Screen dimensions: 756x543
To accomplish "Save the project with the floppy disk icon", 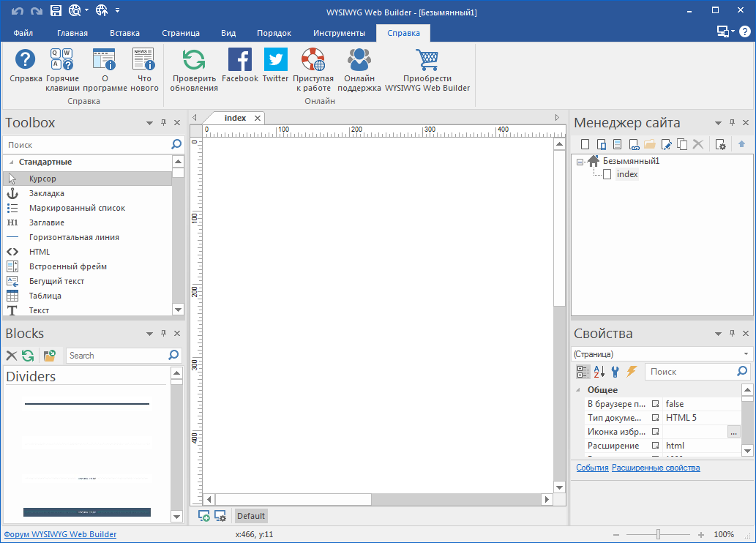I will 56,10.
